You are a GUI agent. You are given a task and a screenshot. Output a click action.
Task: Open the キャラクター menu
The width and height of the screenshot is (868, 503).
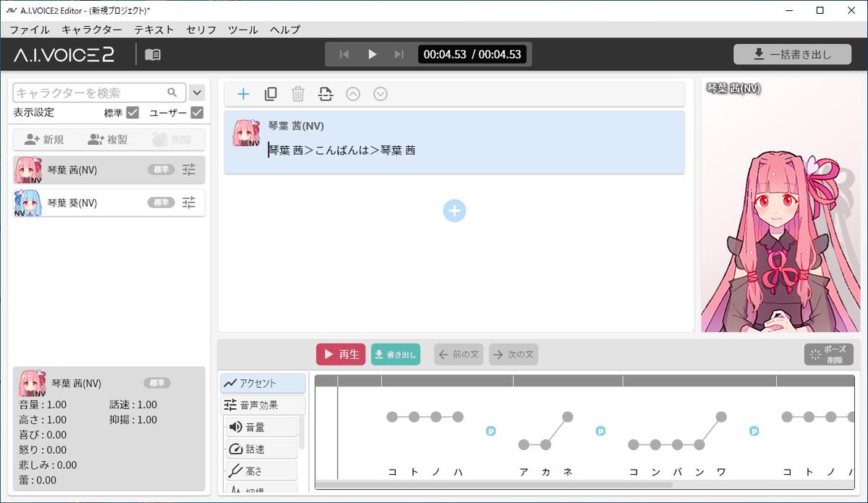(x=92, y=30)
